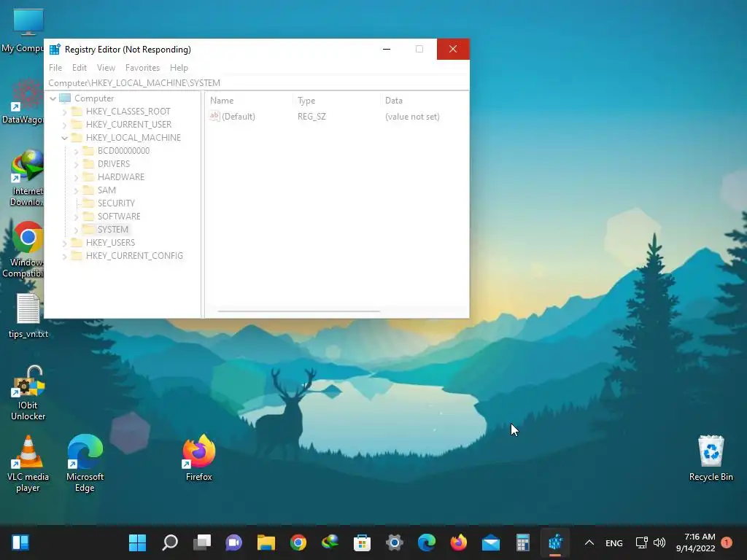Minimize the Registry Editor window

pos(387,49)
